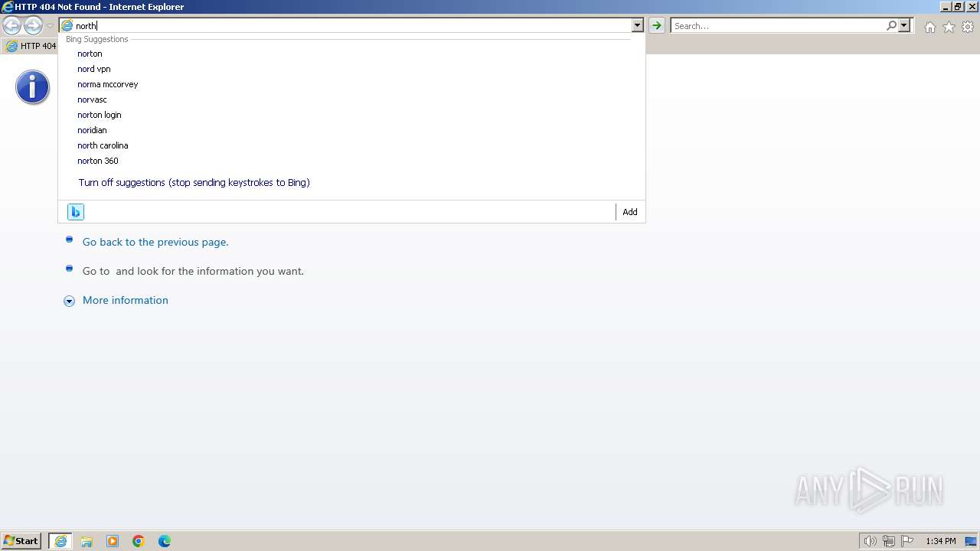Open Google Chrome taskbar icon
This screenshot has width=980, height=551.
point(139,541)
